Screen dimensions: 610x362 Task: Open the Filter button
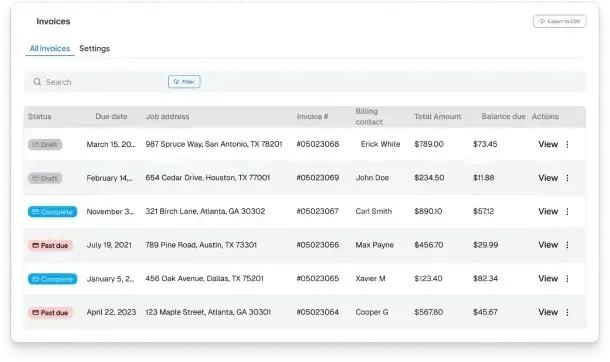pos(184,82)
